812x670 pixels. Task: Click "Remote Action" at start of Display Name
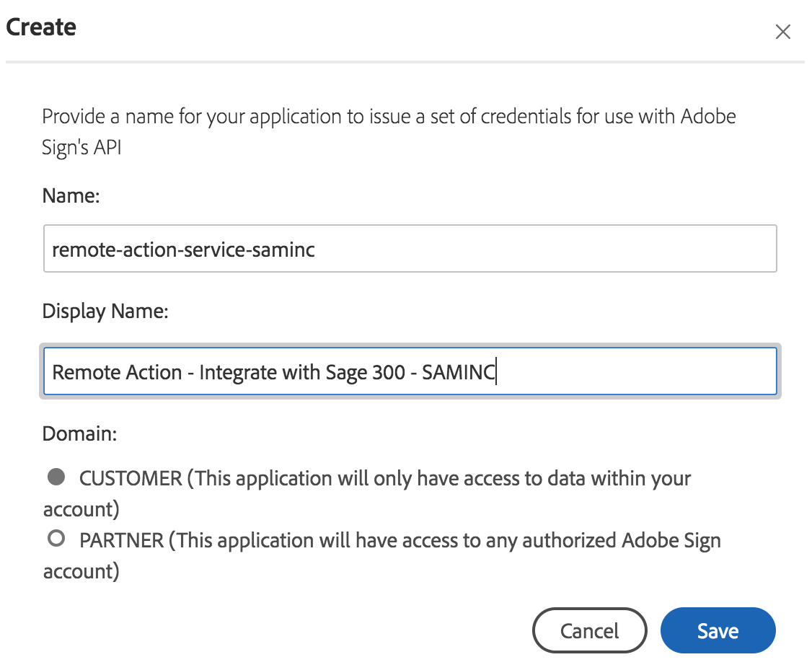pyautogui.click(x=117, y=373)
